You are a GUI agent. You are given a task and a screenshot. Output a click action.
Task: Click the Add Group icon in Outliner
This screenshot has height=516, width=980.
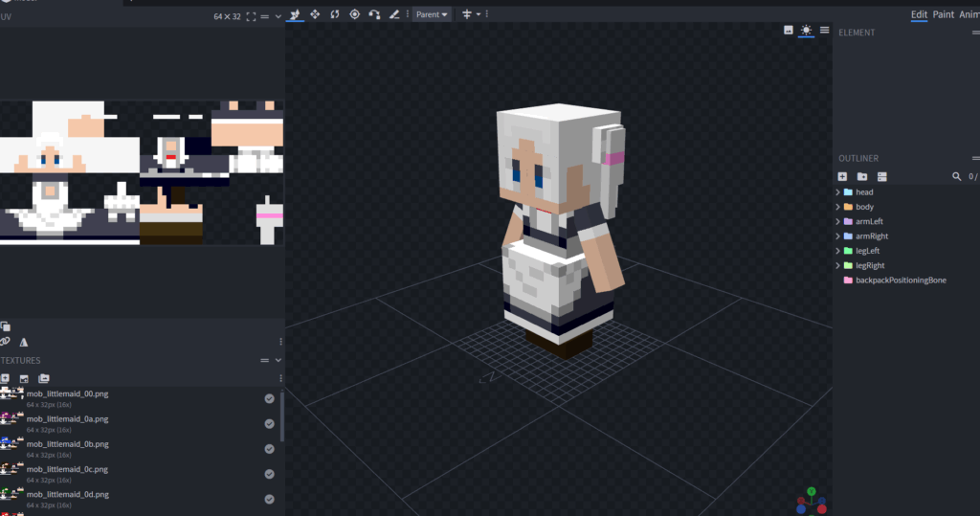(862, 176)
